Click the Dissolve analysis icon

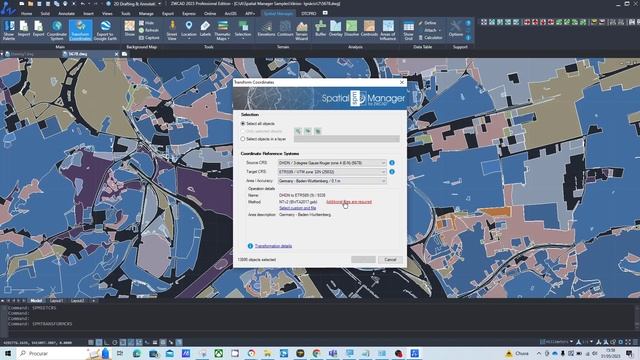coord(351,29)
